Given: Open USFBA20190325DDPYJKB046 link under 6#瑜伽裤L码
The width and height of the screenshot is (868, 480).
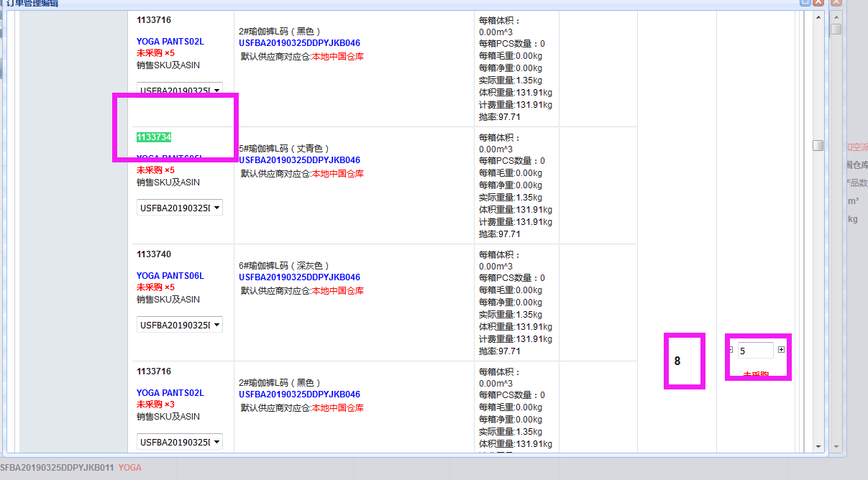Looking at the screenshot, I should tap(300, 277).
